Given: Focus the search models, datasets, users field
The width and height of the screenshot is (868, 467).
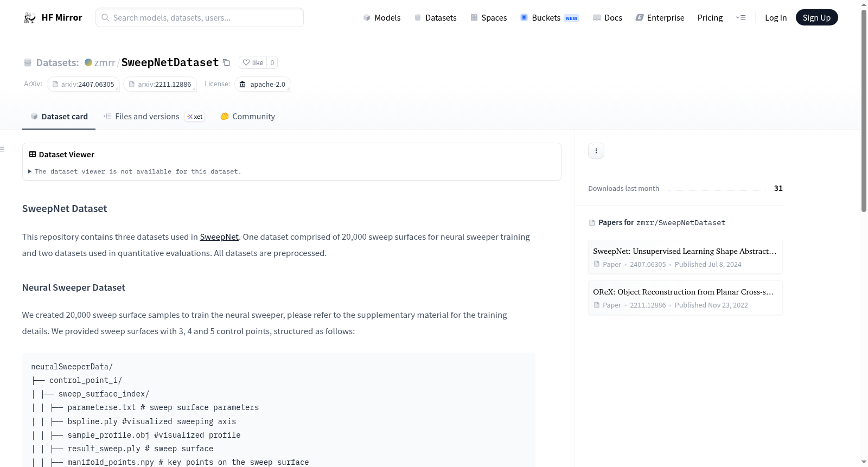Looking at the screenshot, I should click(200, 17).
